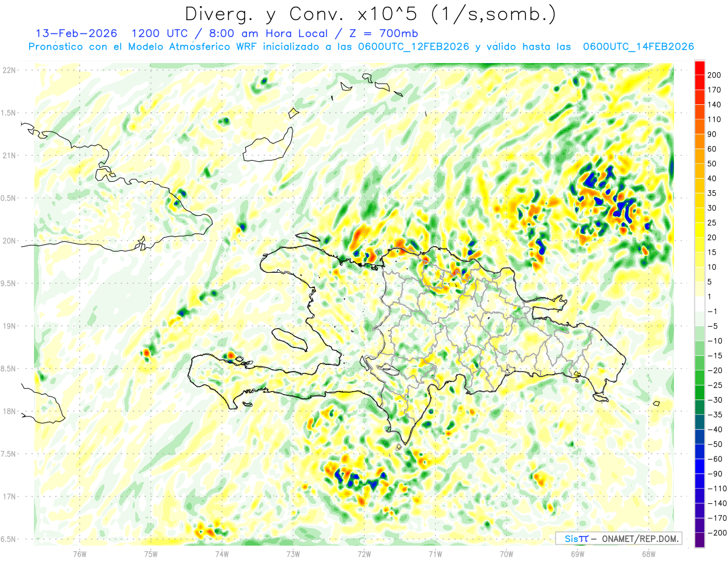Click the '6.5N' latitude label
The width and height of the screenshot is (728, 562).
(x=9, y=540)
